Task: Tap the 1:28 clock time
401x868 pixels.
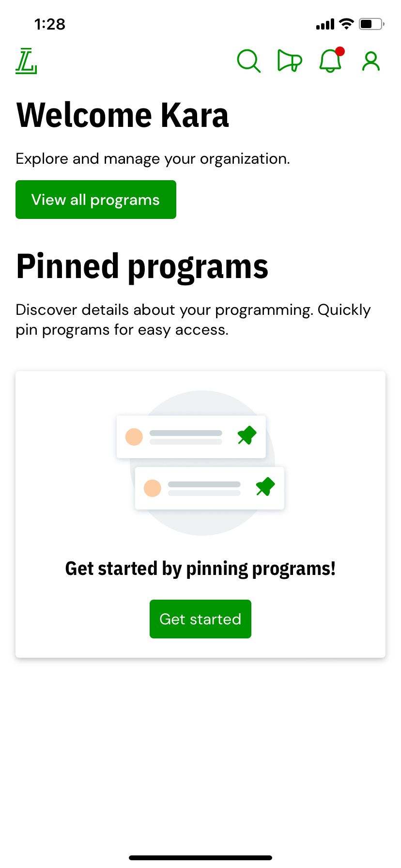Action: tap(50, 24)
